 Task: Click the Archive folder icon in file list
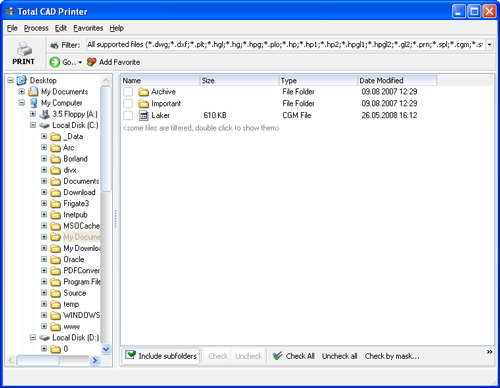[143, 92]
